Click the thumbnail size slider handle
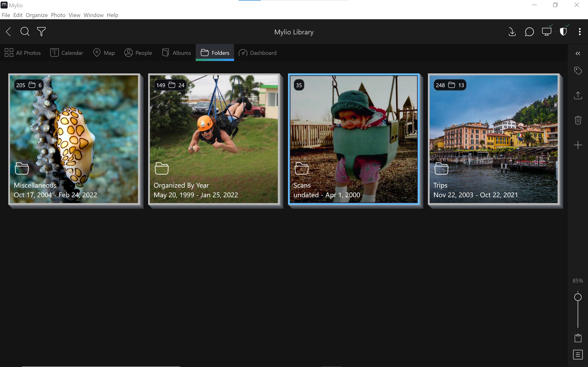Screen dimensions: 588x367 (578, 297)
